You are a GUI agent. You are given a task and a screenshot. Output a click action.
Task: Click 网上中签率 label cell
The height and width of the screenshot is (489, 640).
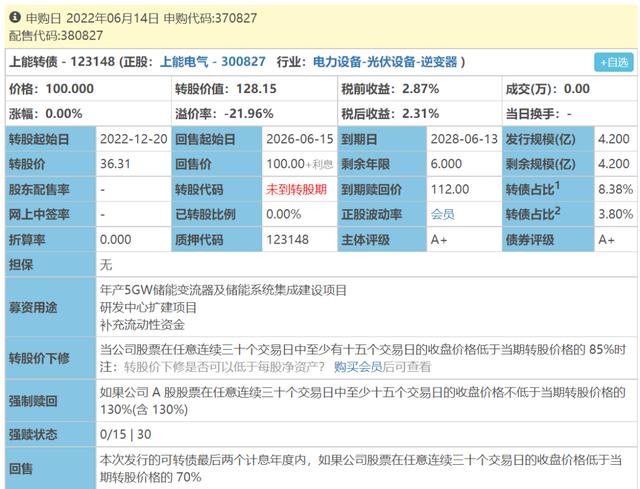click(x=51, y=214)
